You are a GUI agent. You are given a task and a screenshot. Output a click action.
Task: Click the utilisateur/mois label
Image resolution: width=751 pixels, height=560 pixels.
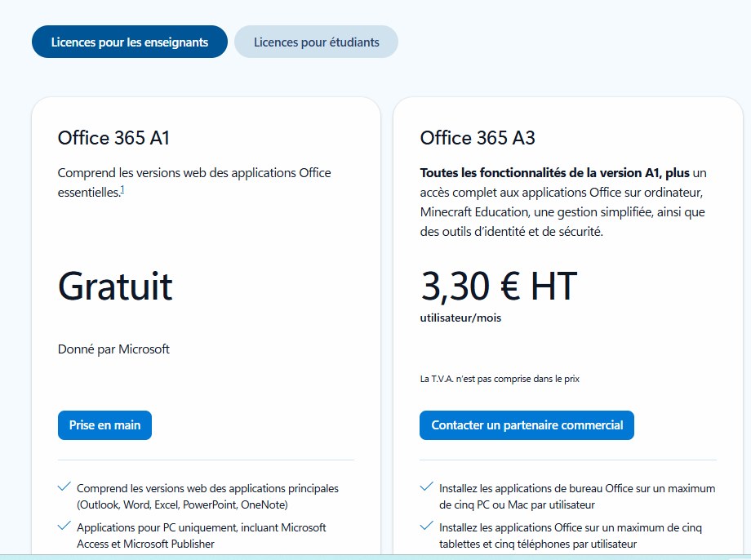(460, 318)
